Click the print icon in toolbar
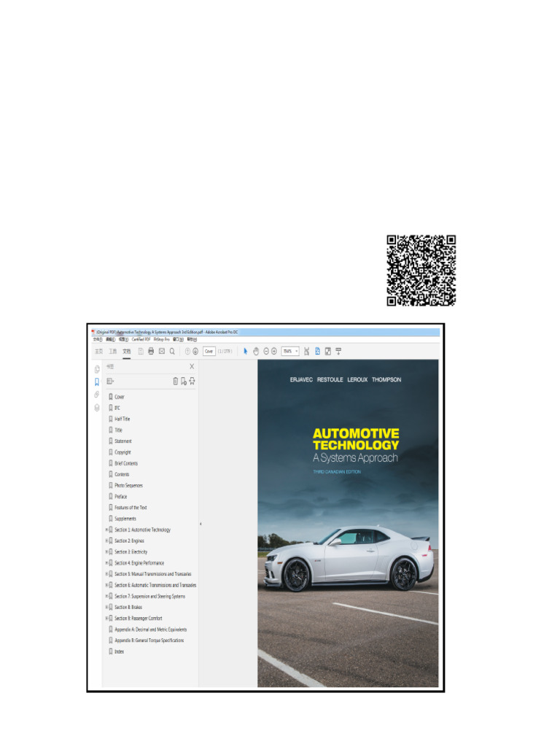The image size is (560, 747). 151,351
